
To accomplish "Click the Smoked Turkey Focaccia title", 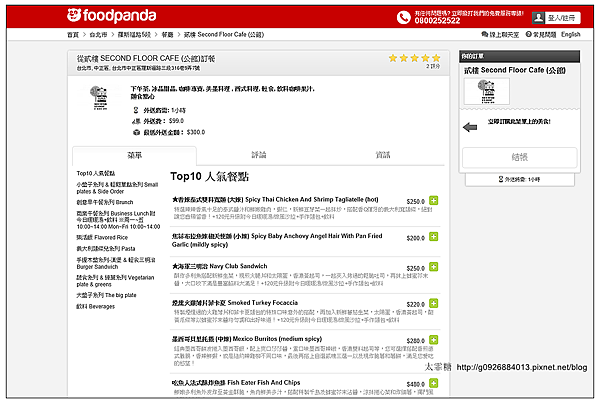I will coord(235,302).
